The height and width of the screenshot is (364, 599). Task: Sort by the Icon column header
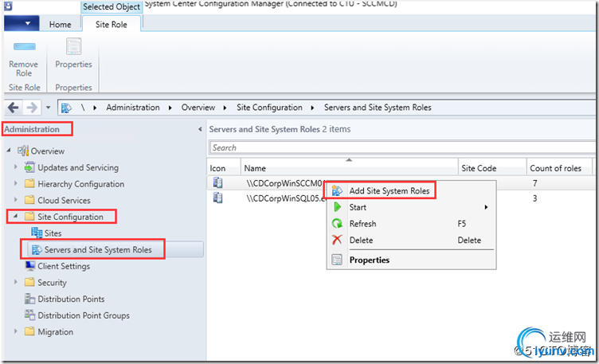click(224, 168)
